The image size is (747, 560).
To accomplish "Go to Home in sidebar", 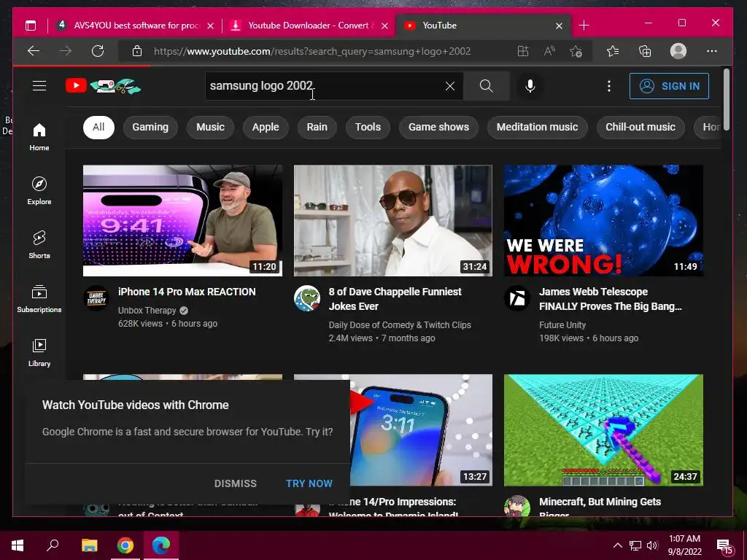I will coord(39,136).
